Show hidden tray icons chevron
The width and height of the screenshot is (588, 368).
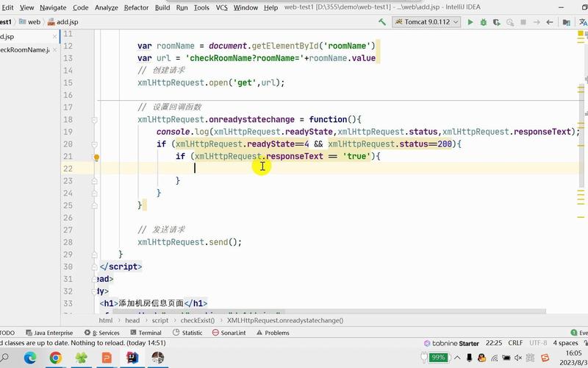457,358
